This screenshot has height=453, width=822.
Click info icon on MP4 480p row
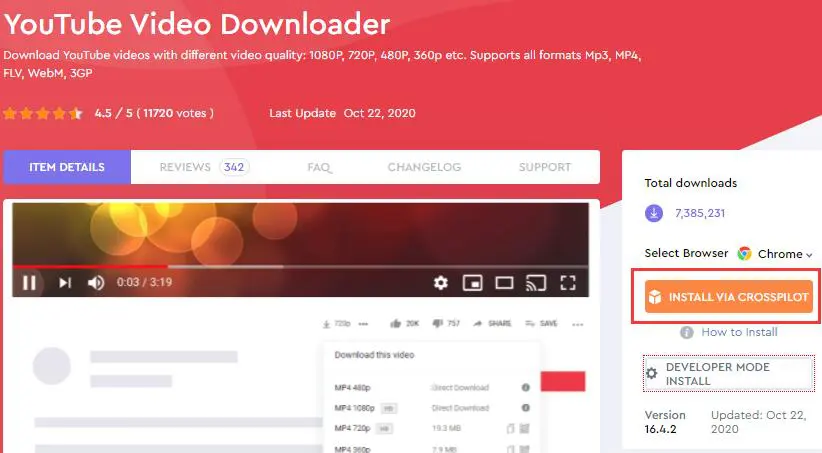click(x=525, y=387)
